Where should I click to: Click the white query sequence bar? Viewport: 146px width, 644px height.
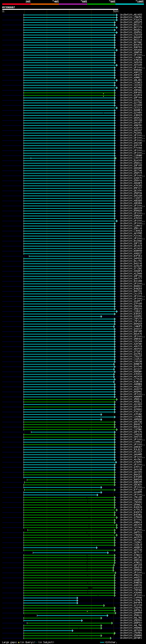60,10
